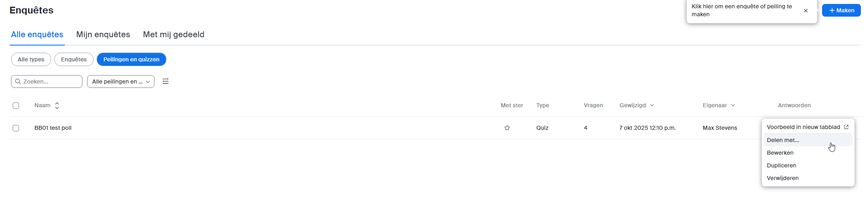Viewport: 868px width, 201px height.
Task: Tick the BB01 test poll checkbox
Action: coord(16,128)
